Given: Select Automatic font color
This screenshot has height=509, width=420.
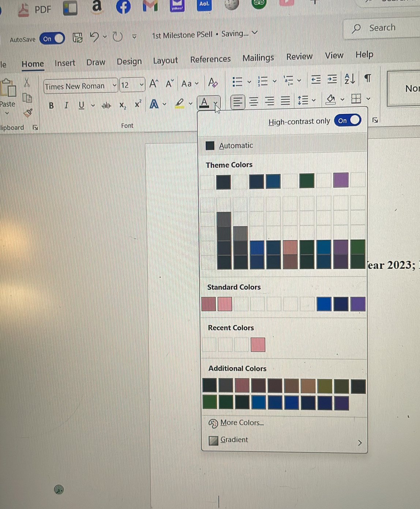Looking at the screenshot, I should [236, 146].
